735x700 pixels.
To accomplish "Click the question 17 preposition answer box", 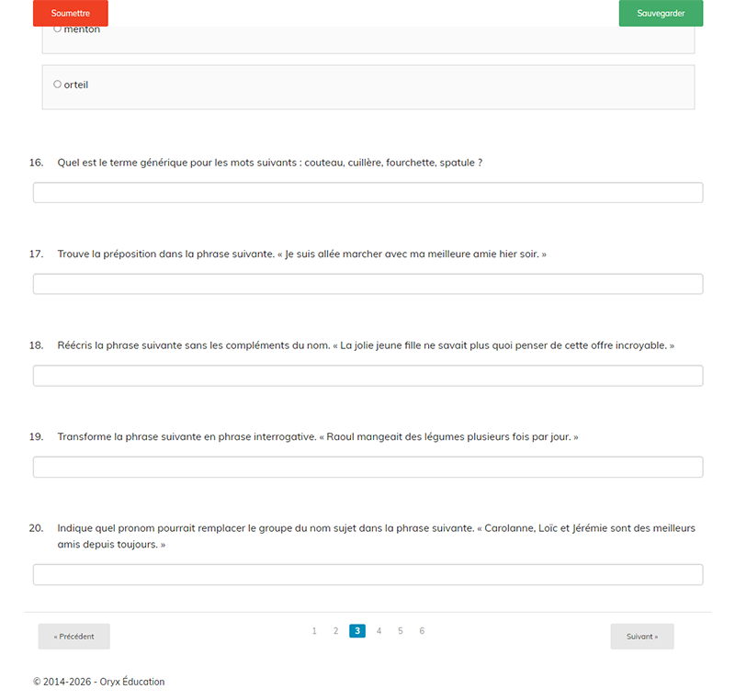I will pyautogui.click(x=367, y=284).
